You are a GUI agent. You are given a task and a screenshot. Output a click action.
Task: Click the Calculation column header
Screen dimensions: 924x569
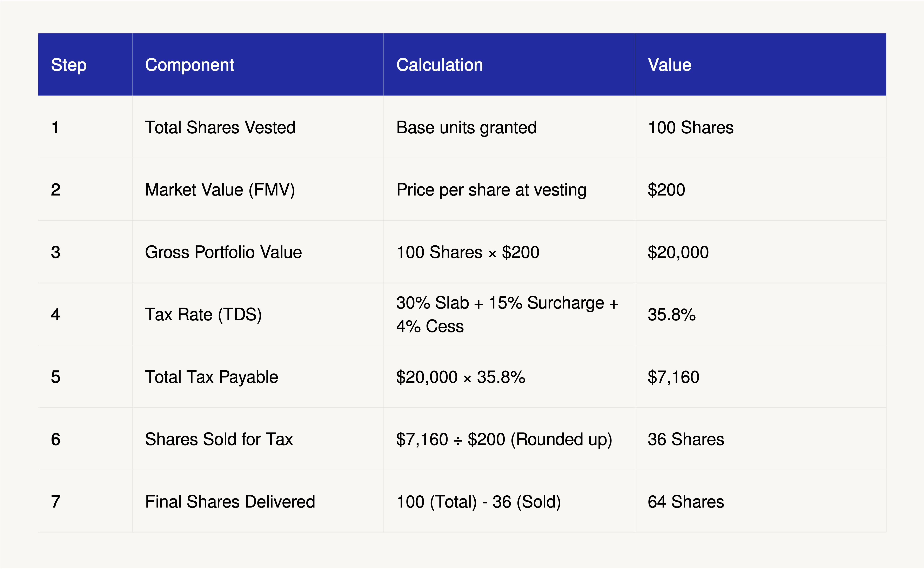(509, 64)
